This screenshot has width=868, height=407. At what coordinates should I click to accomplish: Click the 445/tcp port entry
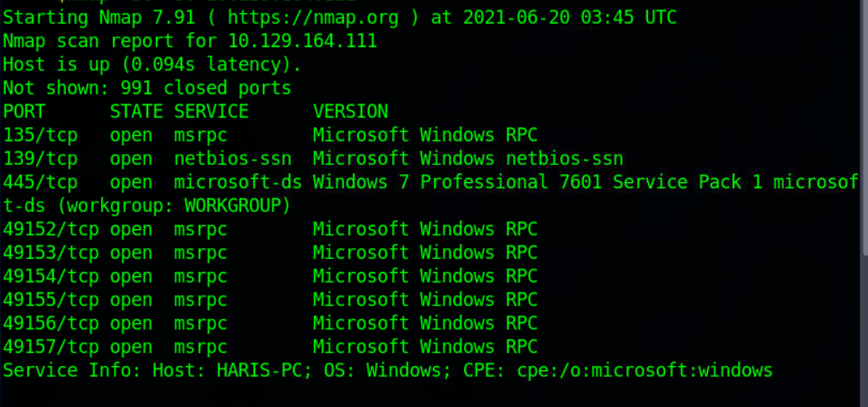[x=40, y=182]
